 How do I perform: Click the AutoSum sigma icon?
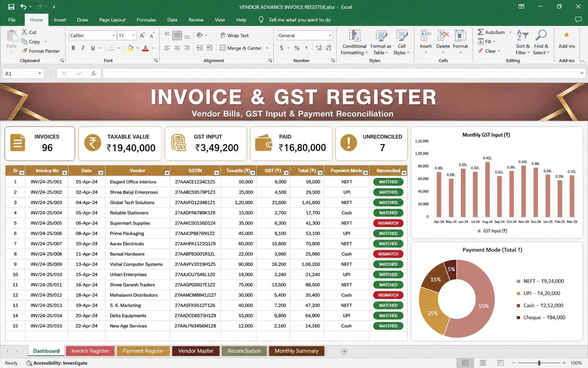pos(480,32)
